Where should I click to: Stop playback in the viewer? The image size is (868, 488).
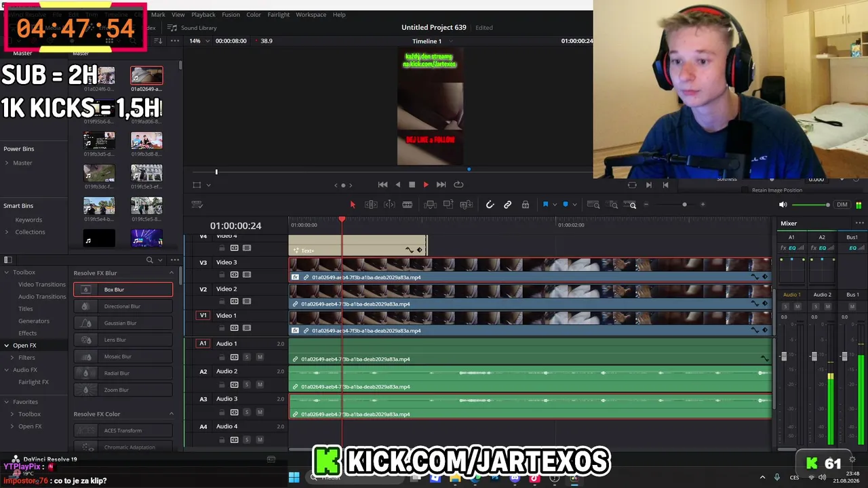(412, 184)
